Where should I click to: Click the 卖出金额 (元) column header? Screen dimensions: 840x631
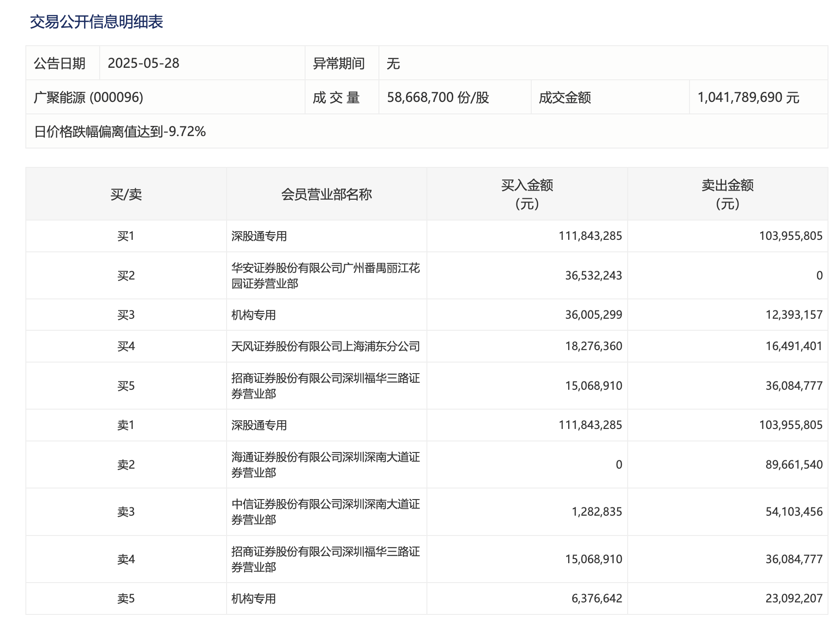(727, 194)
